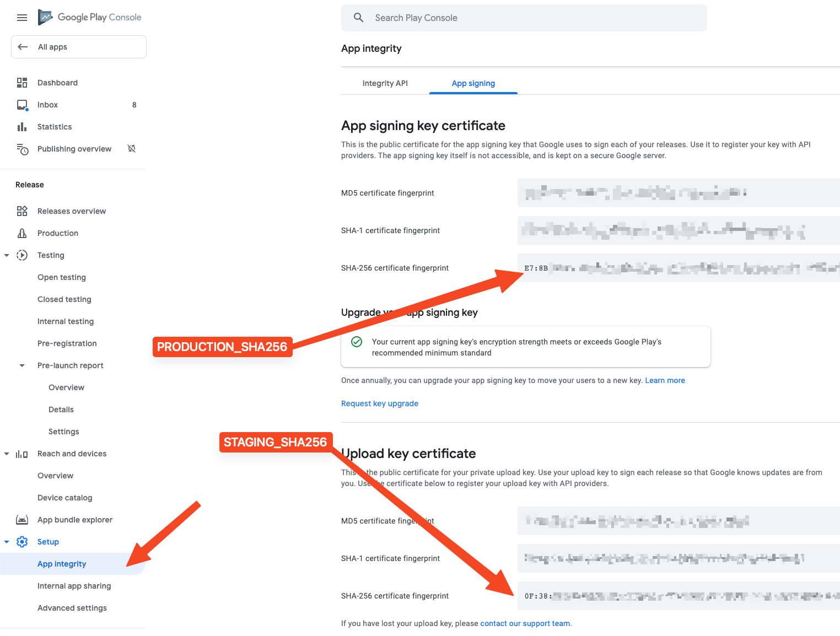Open the Inbox icon

tap(22, 105)
